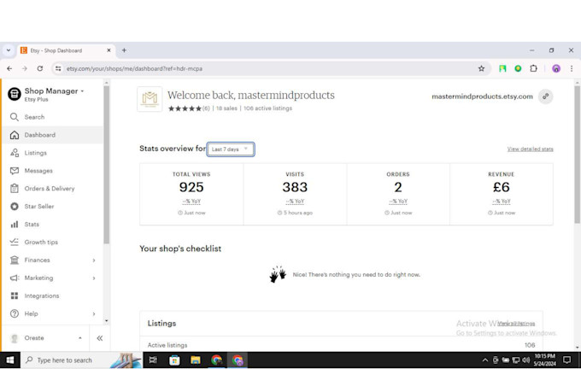Open Task View on the taskbar
This screenshot has width=581, height=392.
point(153,360)
